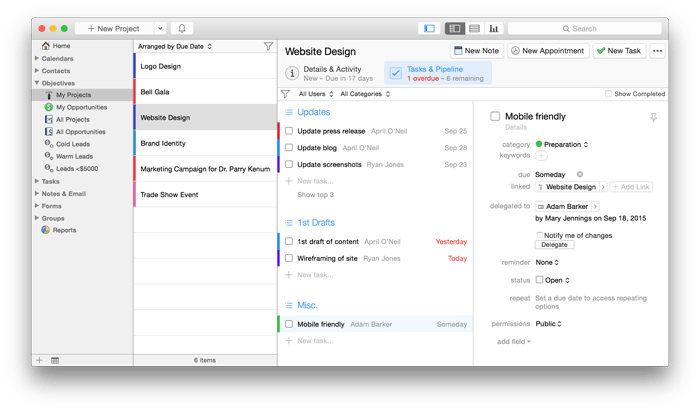Click the green Preparation category dot
The height and width of the screenshot is (411, 700).
point(539,144)
